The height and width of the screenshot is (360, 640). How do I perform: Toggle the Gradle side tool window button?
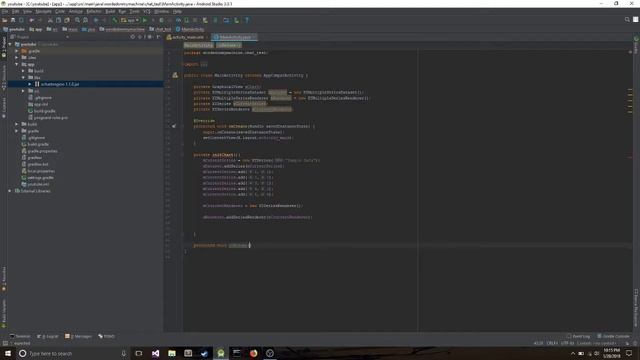pos(636,45)
